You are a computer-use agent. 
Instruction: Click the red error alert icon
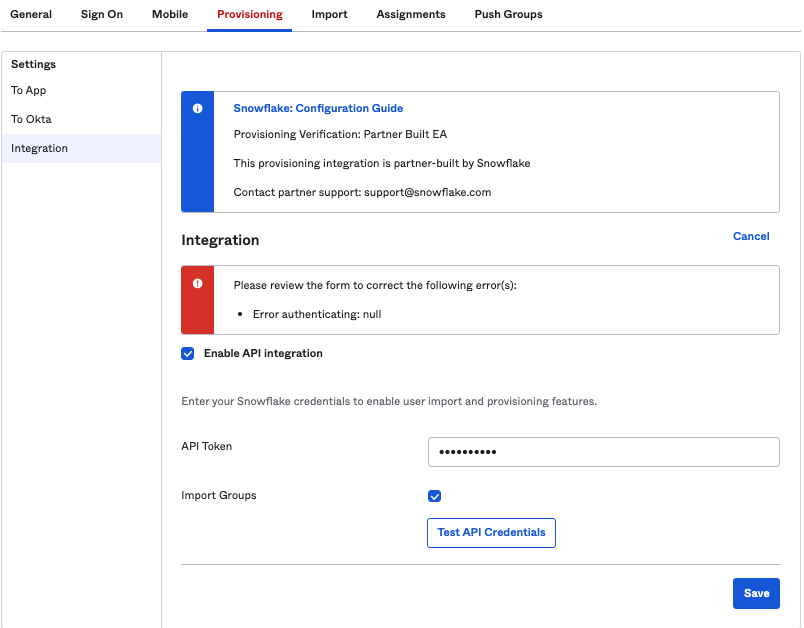click(197, 283)
